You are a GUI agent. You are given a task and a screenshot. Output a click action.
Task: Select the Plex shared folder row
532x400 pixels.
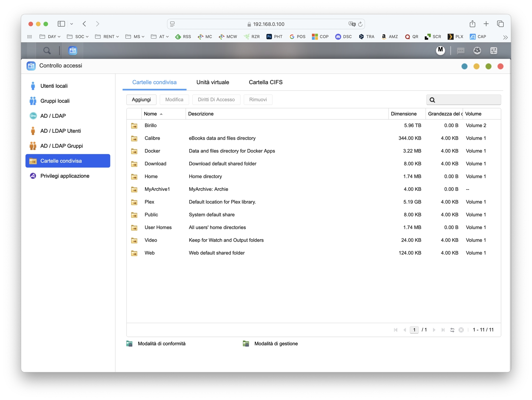coord(149,202)
